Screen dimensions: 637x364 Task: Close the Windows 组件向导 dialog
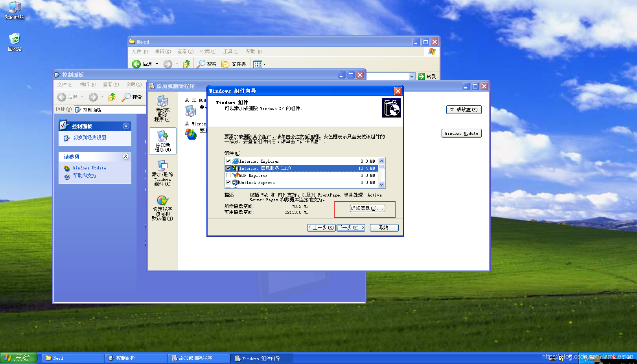click(x=398, y=91)
